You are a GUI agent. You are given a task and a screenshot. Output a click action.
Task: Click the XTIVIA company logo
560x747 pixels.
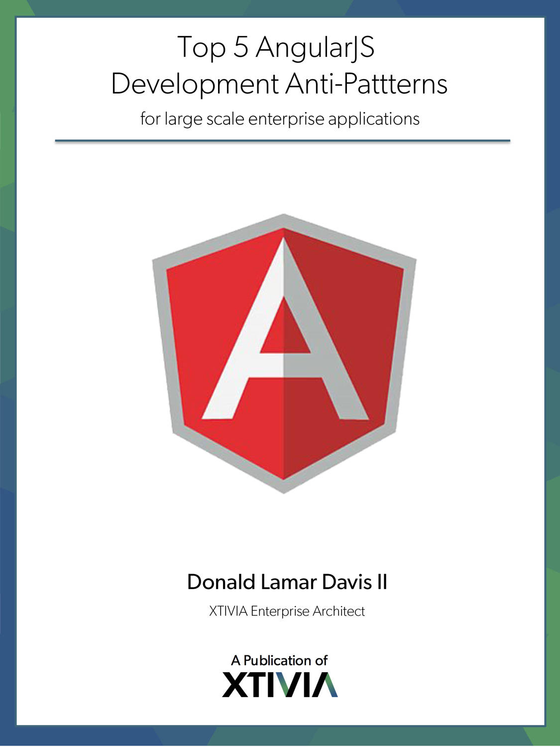click(280, 684)
